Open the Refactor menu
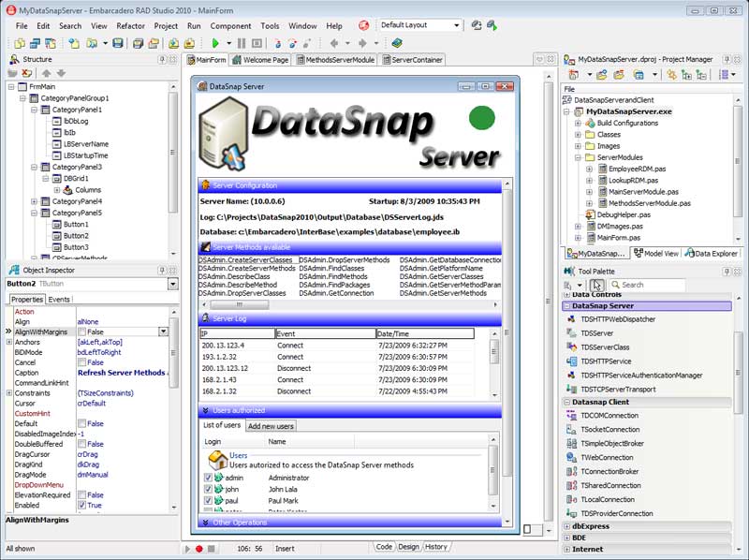This screenshot has height=560, width=749. point(130,26)
